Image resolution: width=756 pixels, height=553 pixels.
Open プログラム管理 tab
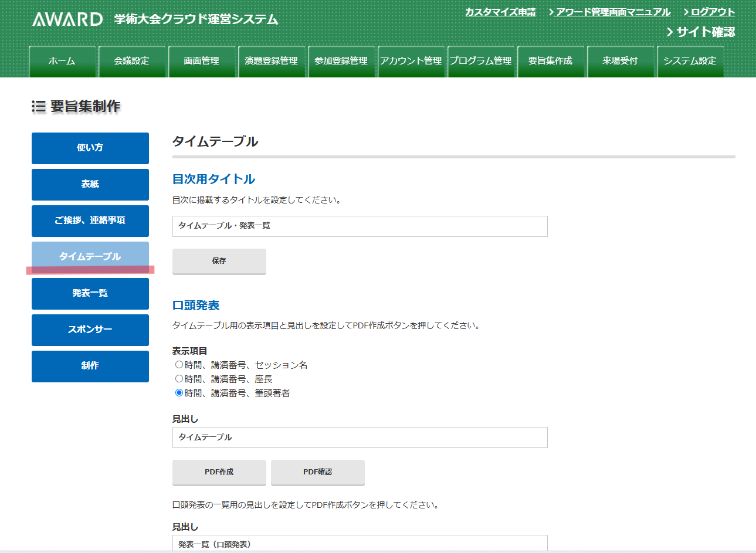481,62
